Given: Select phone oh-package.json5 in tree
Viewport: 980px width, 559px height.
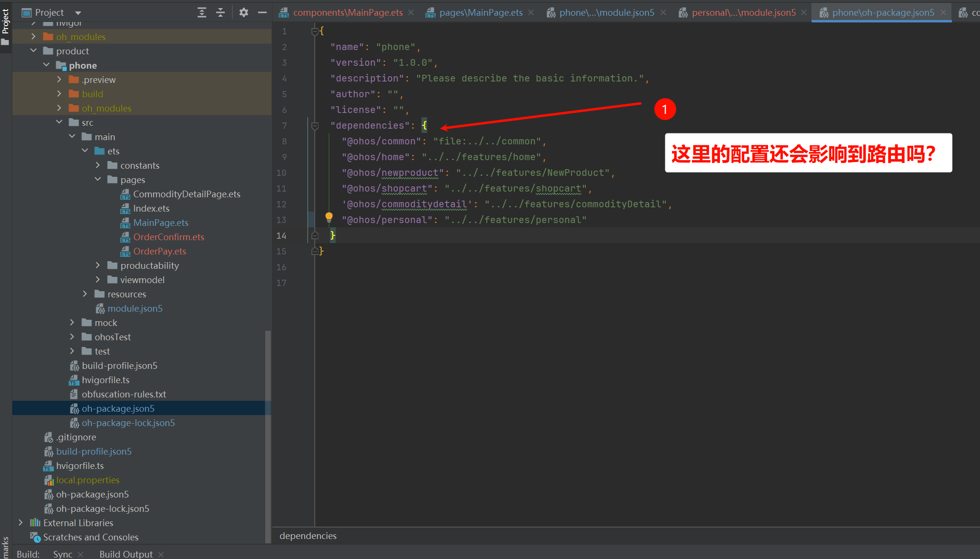Looking at the screenshot, I should [118, 408].
